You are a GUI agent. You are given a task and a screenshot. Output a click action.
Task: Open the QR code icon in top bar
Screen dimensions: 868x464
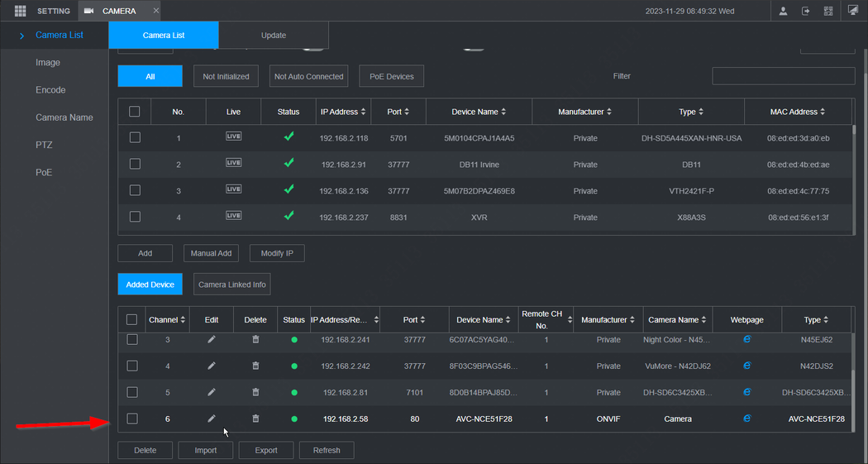coord(828,11)
